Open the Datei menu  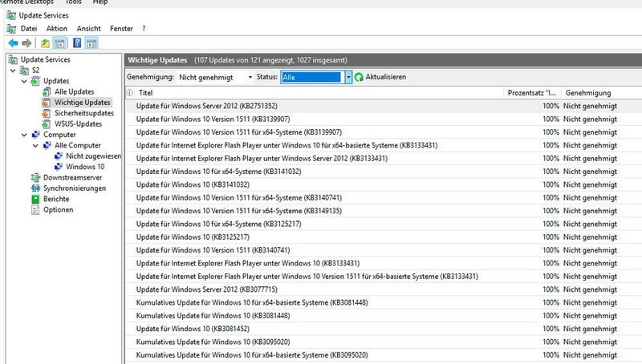click(x=29, y=29)
